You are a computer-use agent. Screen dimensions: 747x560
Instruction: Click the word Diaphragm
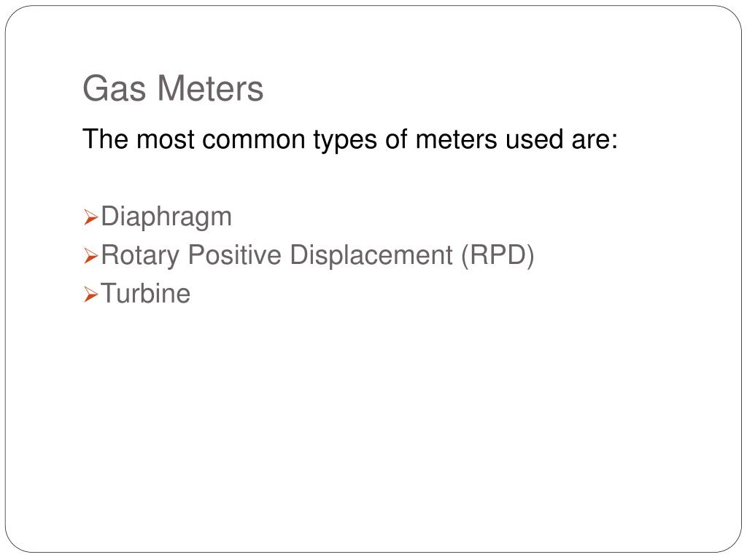[x=166, y=217]
